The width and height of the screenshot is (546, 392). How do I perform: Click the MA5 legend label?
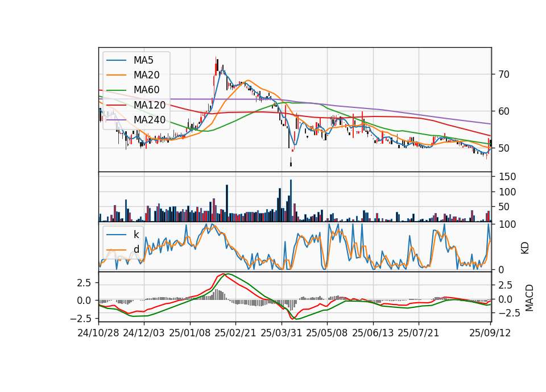coord(143,60)
